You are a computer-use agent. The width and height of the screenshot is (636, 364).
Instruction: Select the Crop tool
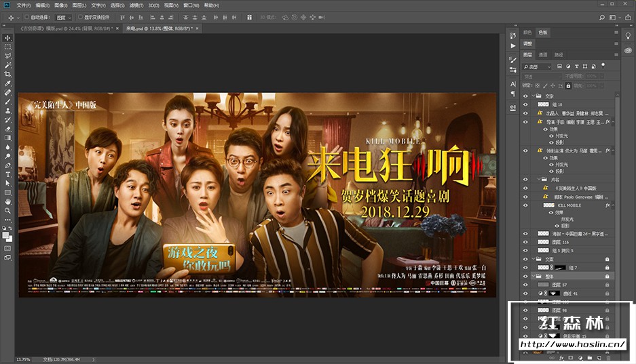tap(7, 74)
